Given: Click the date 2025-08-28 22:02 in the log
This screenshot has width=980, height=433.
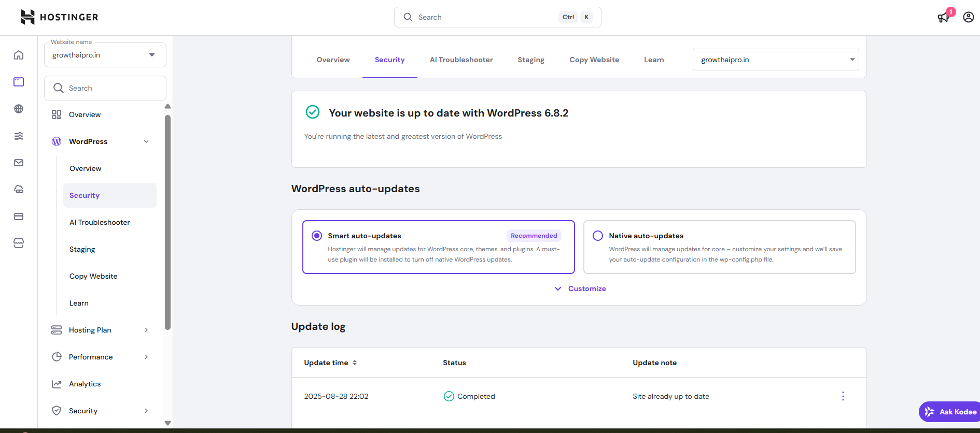Looking at the screenshot, I should click(x=336, y=396).
